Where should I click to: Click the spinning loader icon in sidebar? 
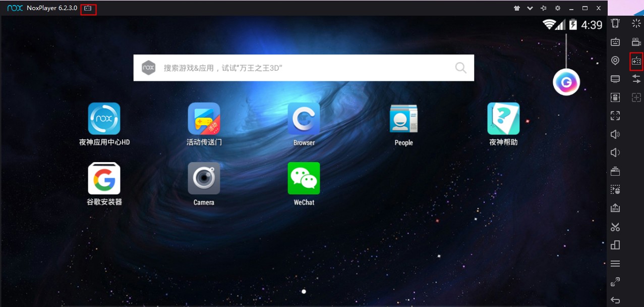pyautogui.click(x=636, y=23)
